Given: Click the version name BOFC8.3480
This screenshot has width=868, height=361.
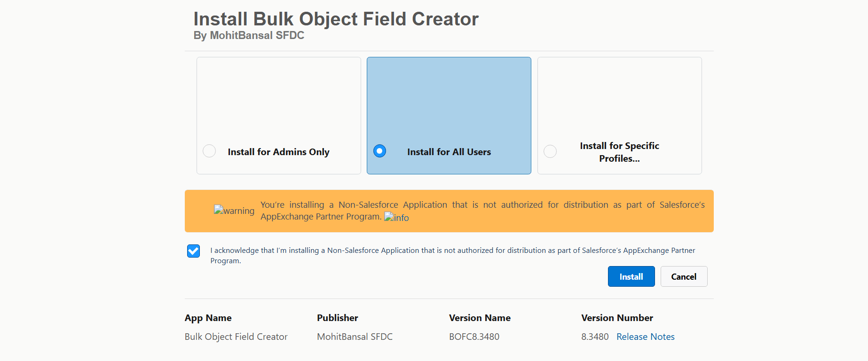Looking at the screenshot, I should coord(474,337).
